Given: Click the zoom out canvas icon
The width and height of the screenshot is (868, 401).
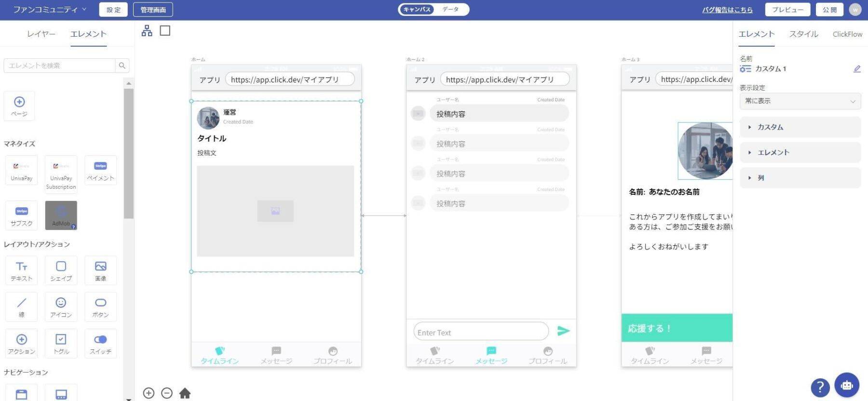Looking at the screenshot, I should coord(167,393).
